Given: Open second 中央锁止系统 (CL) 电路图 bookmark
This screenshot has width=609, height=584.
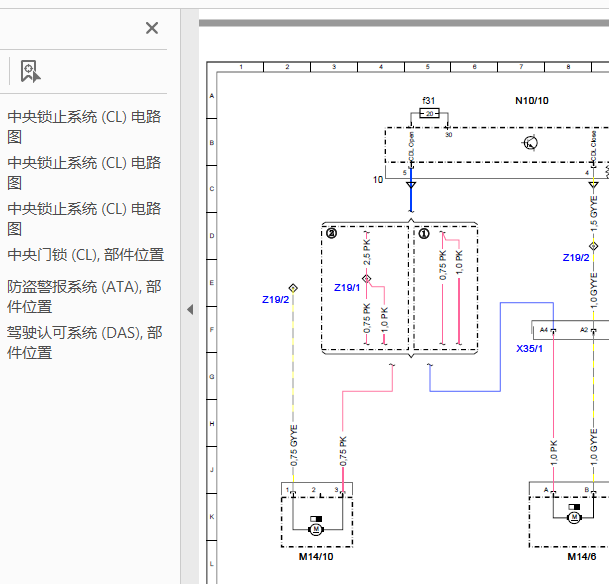Looking at the screenshot, I should (84, 172).
